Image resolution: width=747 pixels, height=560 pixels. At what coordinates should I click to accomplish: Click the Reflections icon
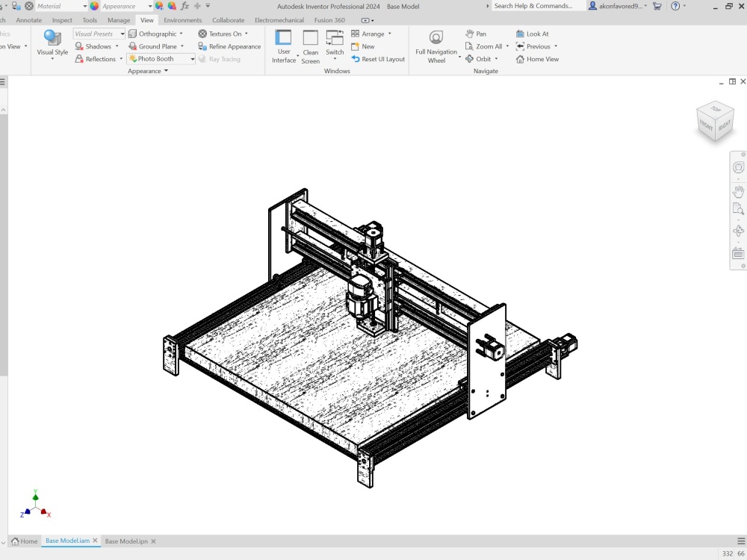coord(79,59)
